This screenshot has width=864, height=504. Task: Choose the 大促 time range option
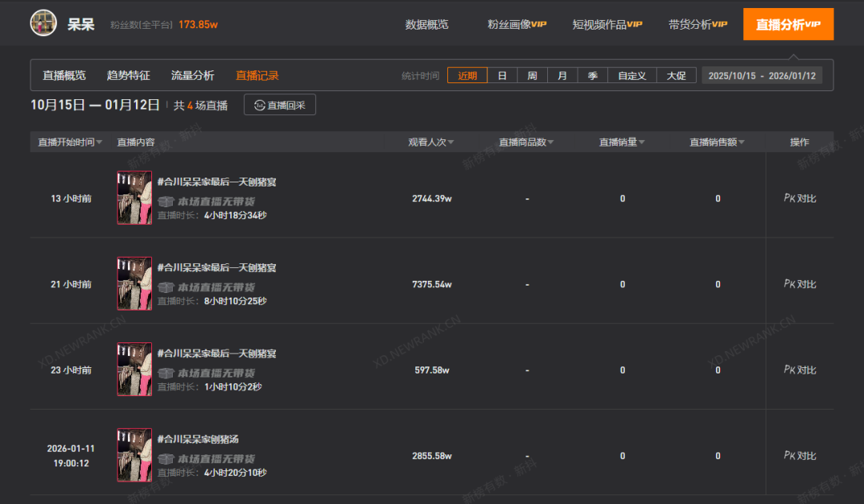pos(676,76)
